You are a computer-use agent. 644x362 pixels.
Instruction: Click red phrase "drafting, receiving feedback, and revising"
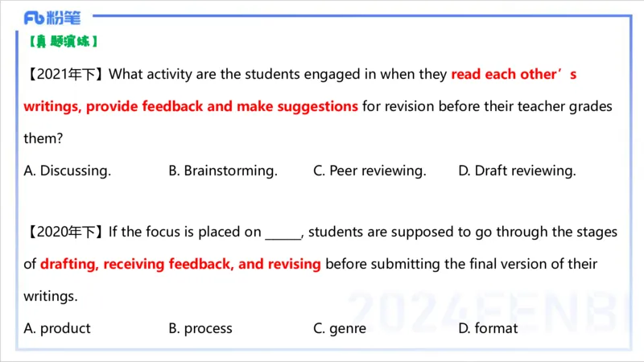[180, 264]
